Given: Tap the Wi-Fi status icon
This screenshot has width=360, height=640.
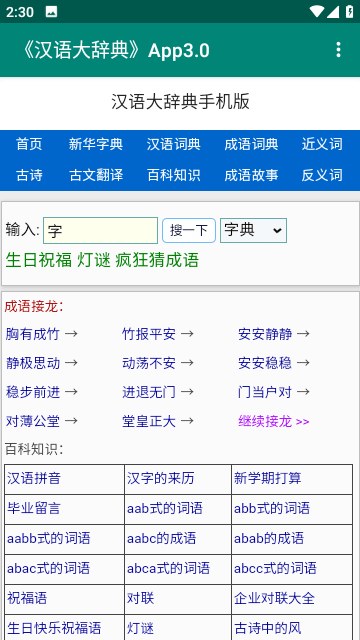Looking at the screenshot, I should (316, 11).
